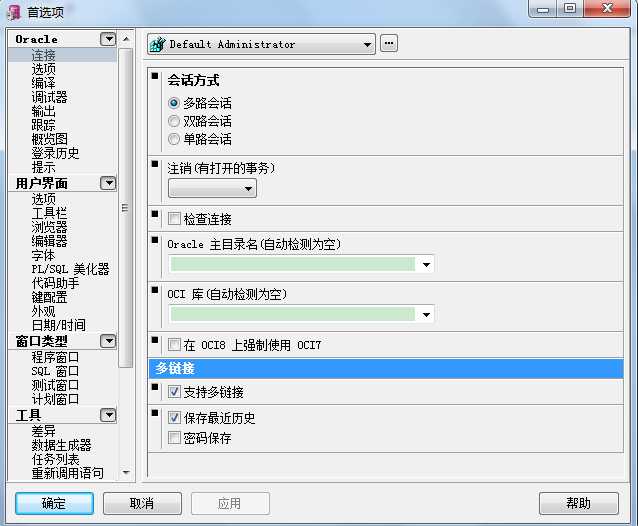Viewport: 638px width, 526px height.
Task: Select 代码助手 in the sidebar
Action: 55,283
